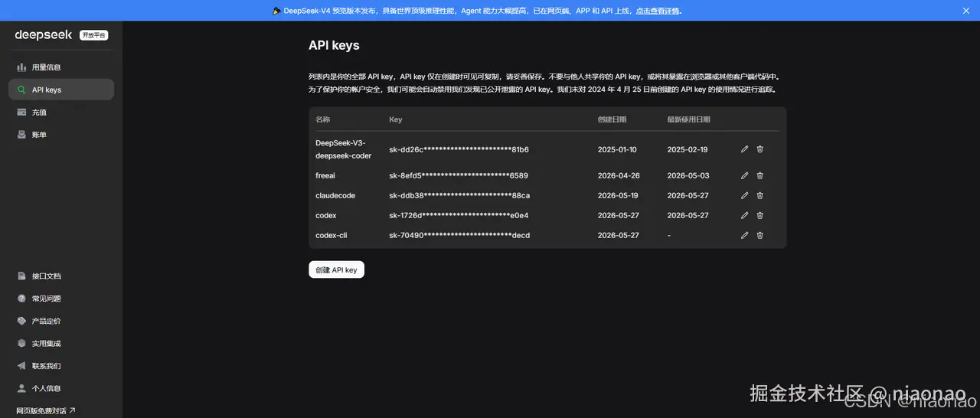The height and width of the screenshot is (418, 980).
Task: Click the card icon beside 充值
Action: [22, 112]
